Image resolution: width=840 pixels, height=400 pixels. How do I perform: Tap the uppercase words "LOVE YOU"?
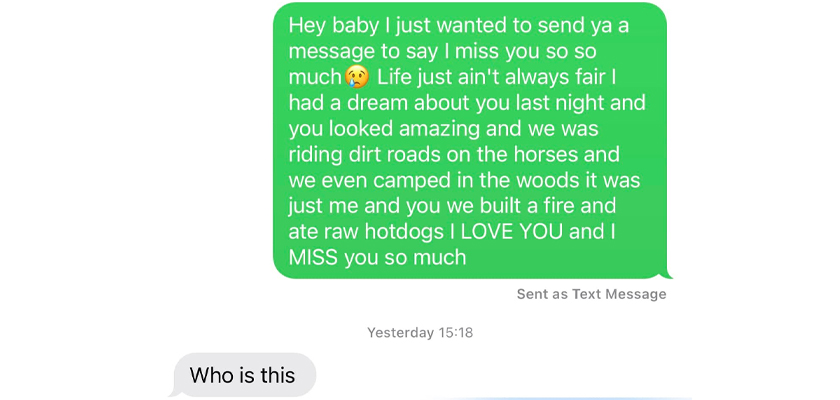(x=512, y=232)
